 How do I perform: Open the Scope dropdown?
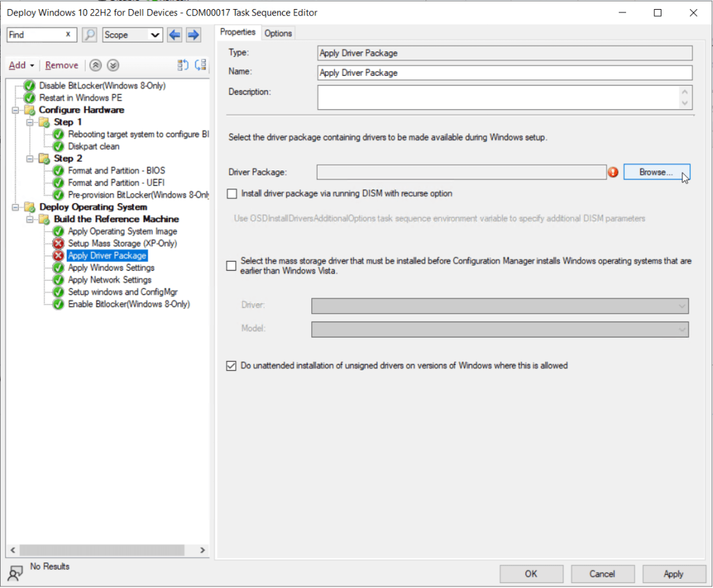[132, 35]
